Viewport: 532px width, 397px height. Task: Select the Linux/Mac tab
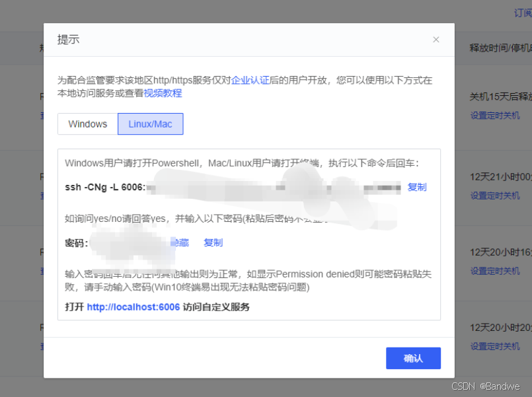150,124
